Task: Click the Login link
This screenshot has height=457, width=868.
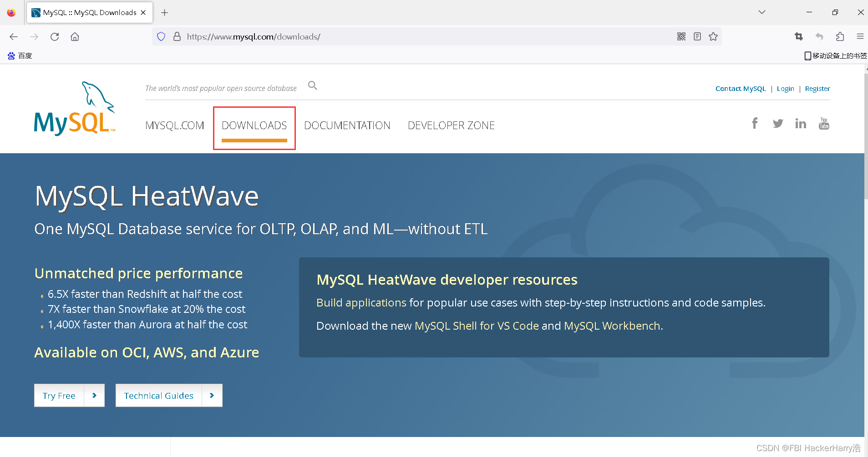Action: 785,89
